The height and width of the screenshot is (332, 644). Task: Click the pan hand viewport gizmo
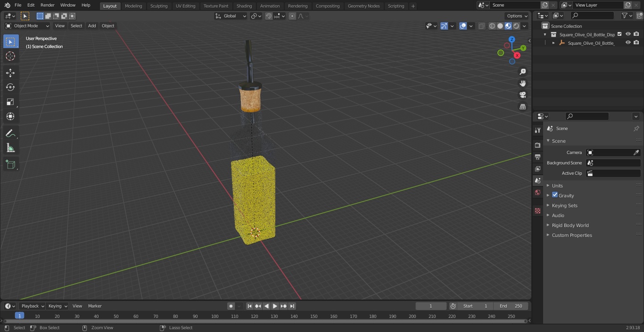pyautogui.click(x=522, y=83)
